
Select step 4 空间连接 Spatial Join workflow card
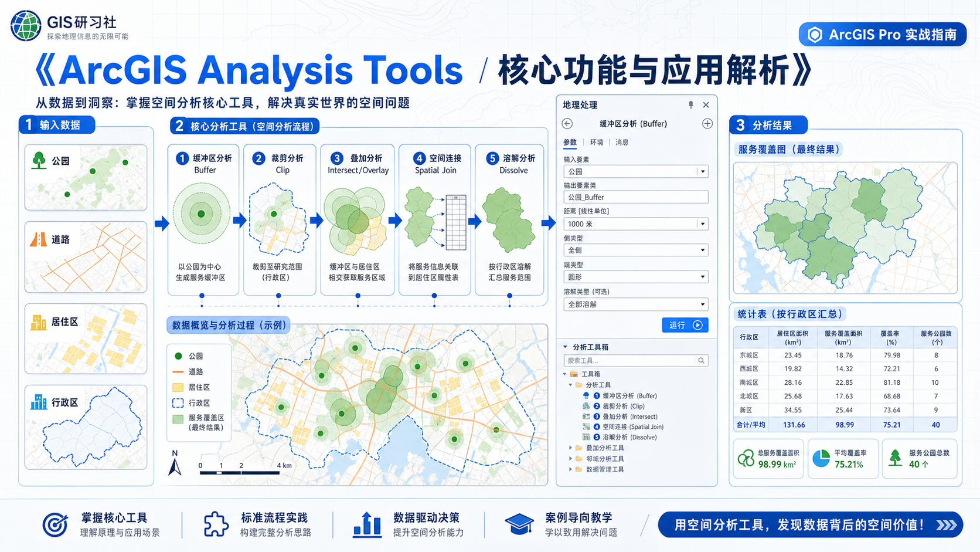tap(434, 219)
